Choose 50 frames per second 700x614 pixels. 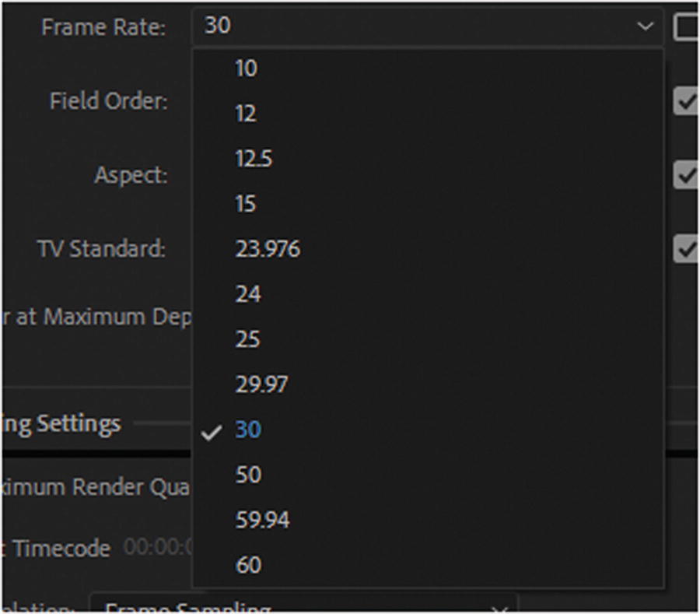tap(248, 475)
